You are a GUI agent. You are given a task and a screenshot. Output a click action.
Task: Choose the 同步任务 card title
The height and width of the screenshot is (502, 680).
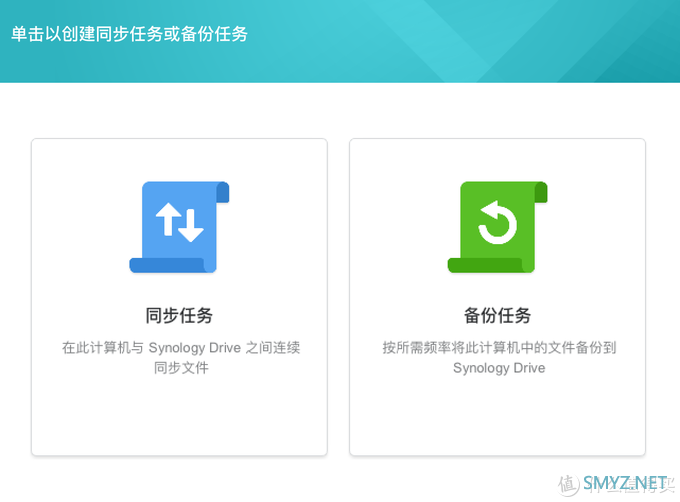point(179,315)
